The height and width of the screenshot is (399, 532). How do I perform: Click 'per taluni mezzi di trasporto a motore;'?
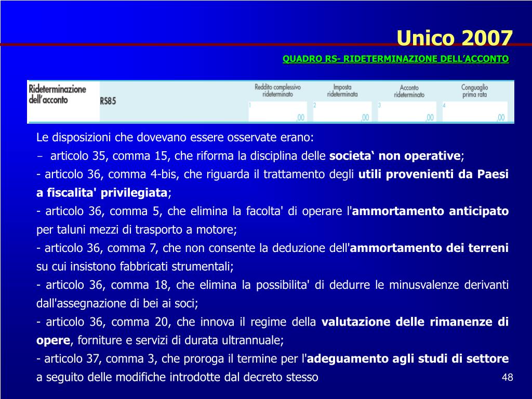coord(137,230)
